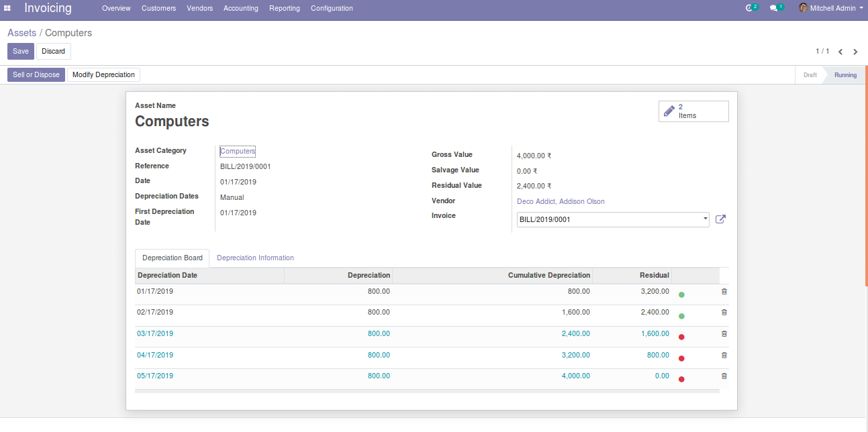Open the Deco Addict vendor link
This screenshot has height=432, width=868.
coord(536,201)
